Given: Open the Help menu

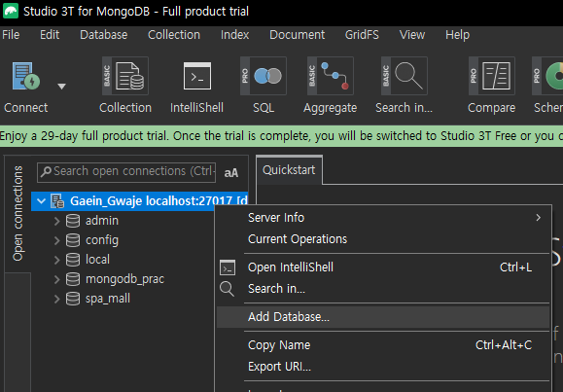Looking at the screenshot, I should (x=457, y=35).
